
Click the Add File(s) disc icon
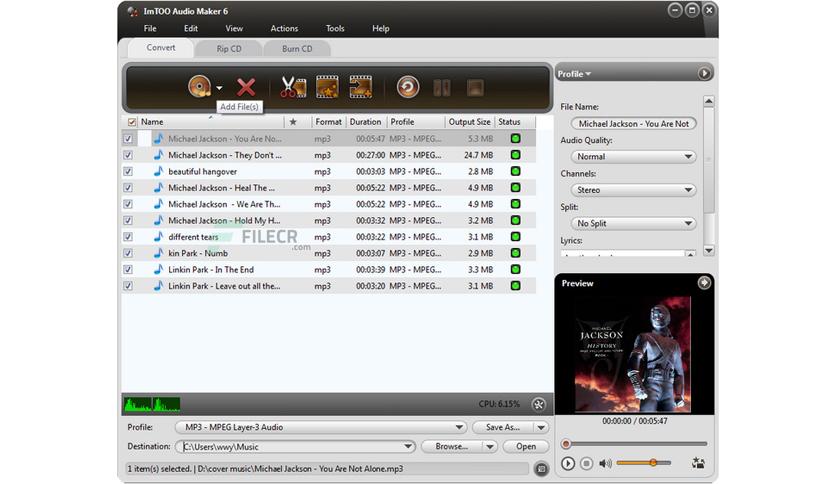[200, 86]
